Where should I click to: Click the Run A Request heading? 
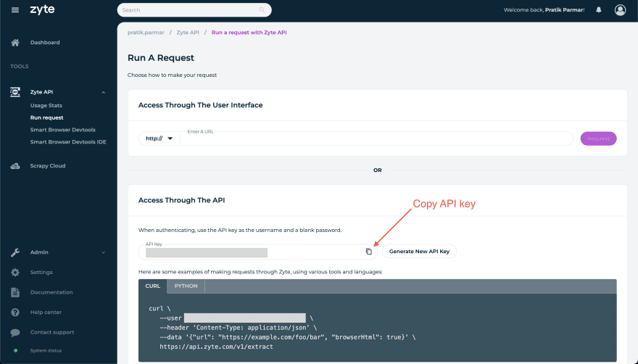161,58
